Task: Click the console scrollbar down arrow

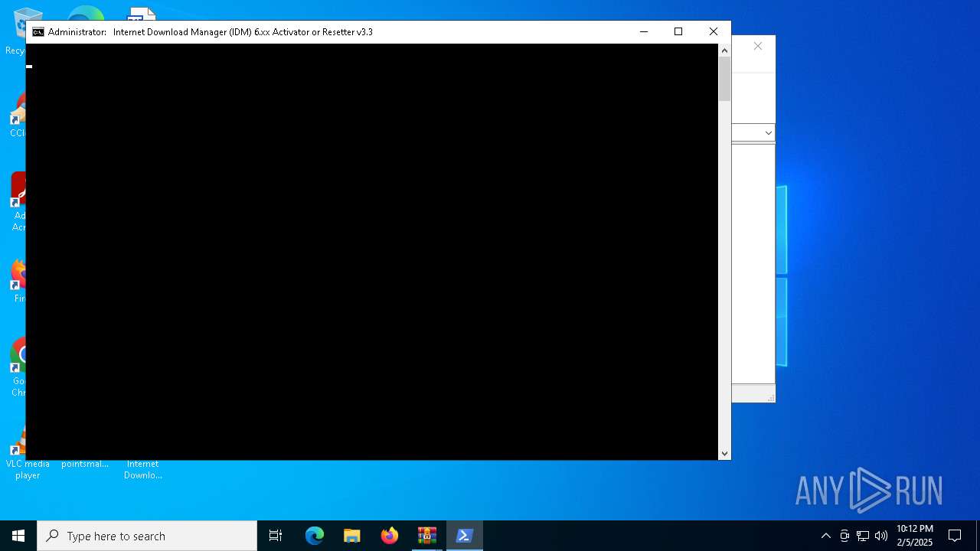Action: pyautogui.click(x=724, y=454)
